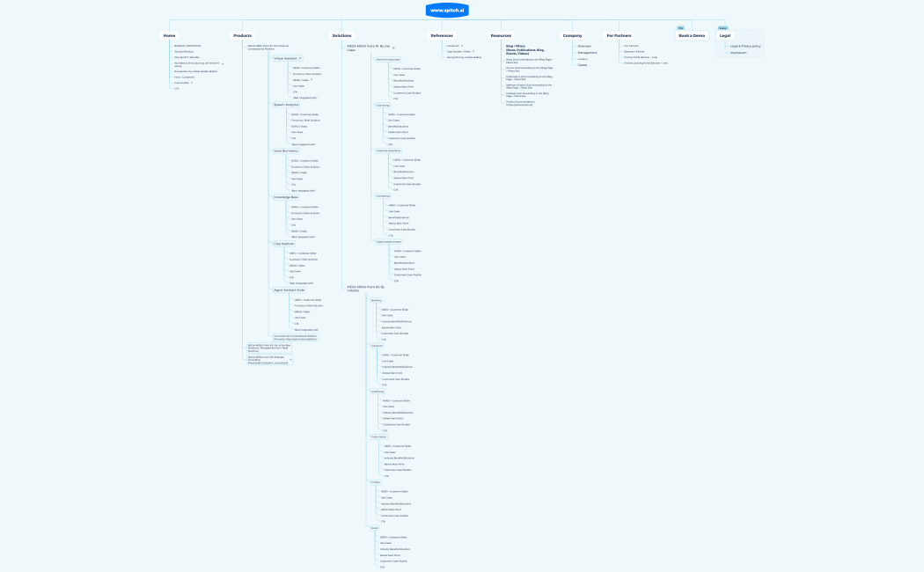Click the icon beside Virtual Assistant's DEMO / Video

coord(312,80)
